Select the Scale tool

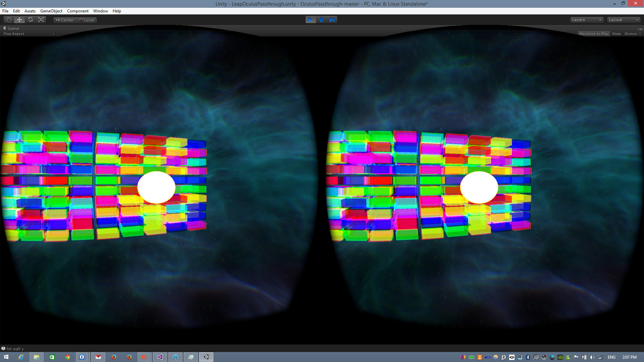tap(41, 20)
